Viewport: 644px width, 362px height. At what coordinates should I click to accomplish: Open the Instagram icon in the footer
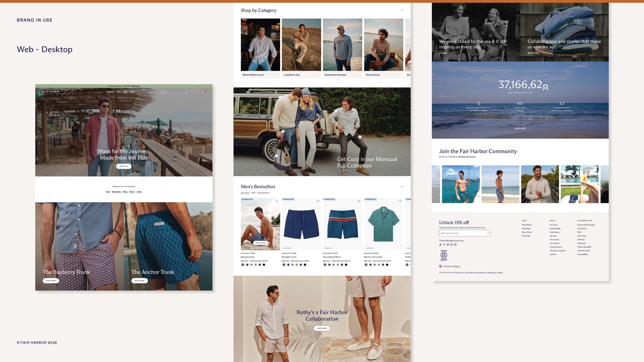click(455, 245)
